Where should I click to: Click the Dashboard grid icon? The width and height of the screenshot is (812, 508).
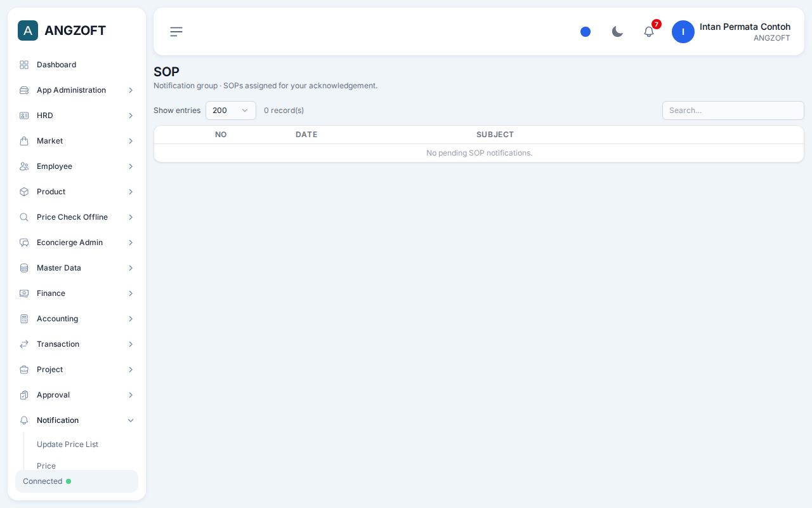point(24,65)
